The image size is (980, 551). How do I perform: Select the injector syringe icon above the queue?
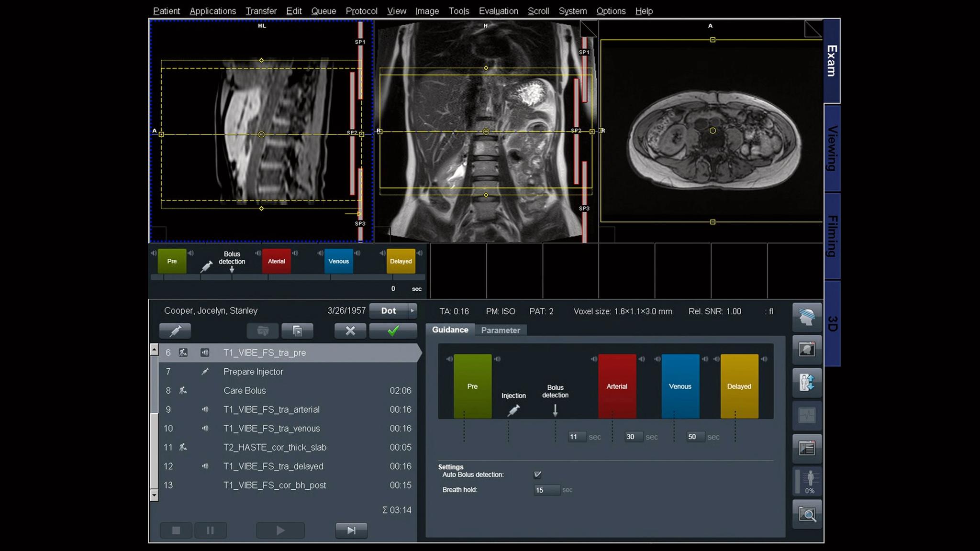click(x=175, y=331)
